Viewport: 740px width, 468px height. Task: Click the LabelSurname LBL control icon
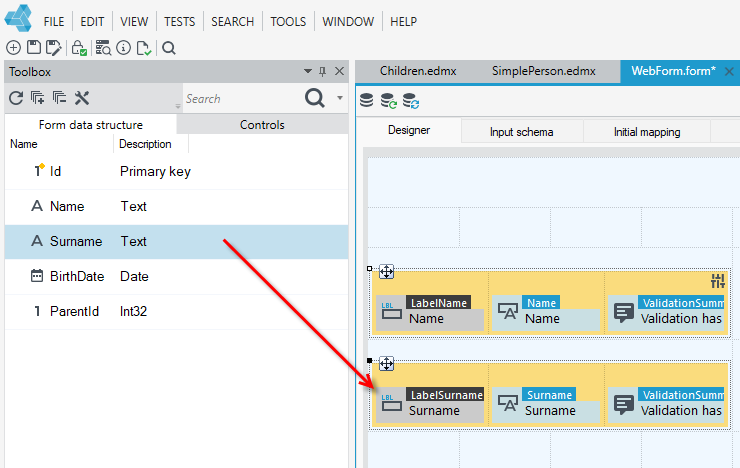tap(392, 403)
